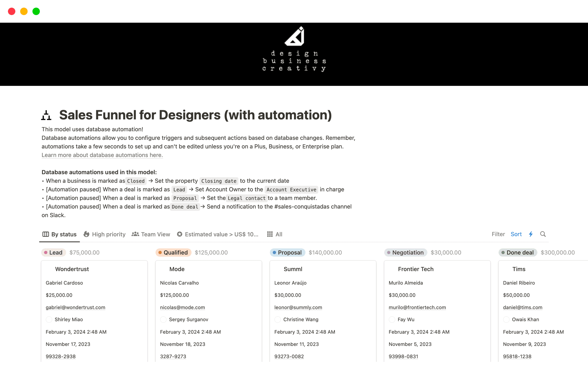Screen dimensions: 588x368
Task: Click the search magnifier icon
Action: click(x=543, y=234)
